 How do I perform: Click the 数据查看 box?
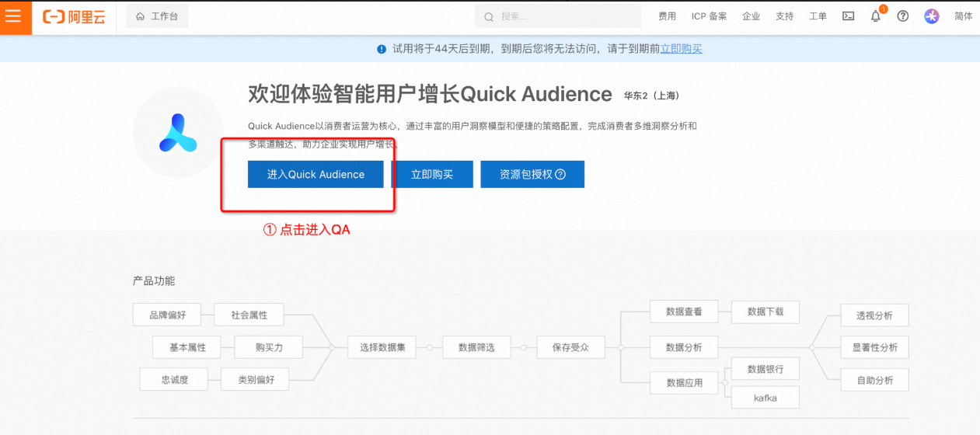tap(684, 311)
